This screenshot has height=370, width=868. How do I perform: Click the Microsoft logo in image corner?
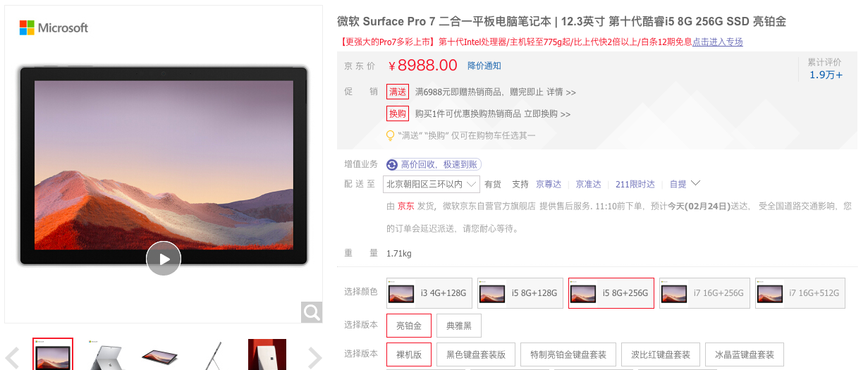(54, 27)
